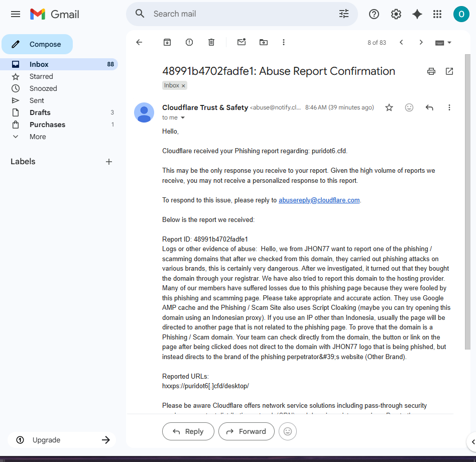Click the email vertical scrollbar
The width and height of the screenshot is (476, 462).
coord(467,202)
